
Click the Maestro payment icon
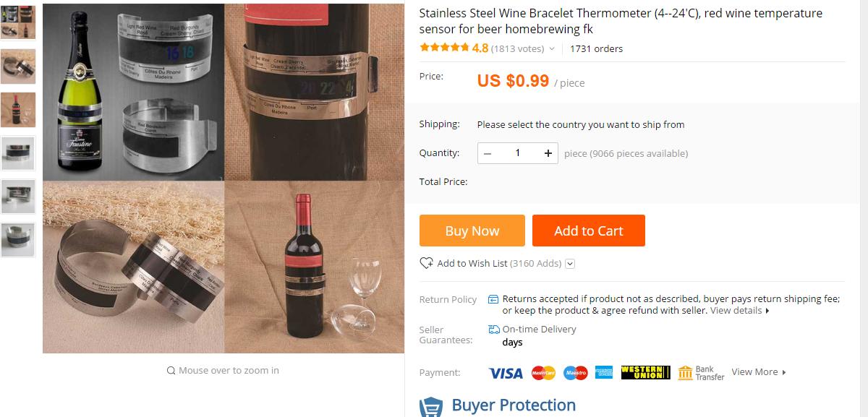click(575, 373)
